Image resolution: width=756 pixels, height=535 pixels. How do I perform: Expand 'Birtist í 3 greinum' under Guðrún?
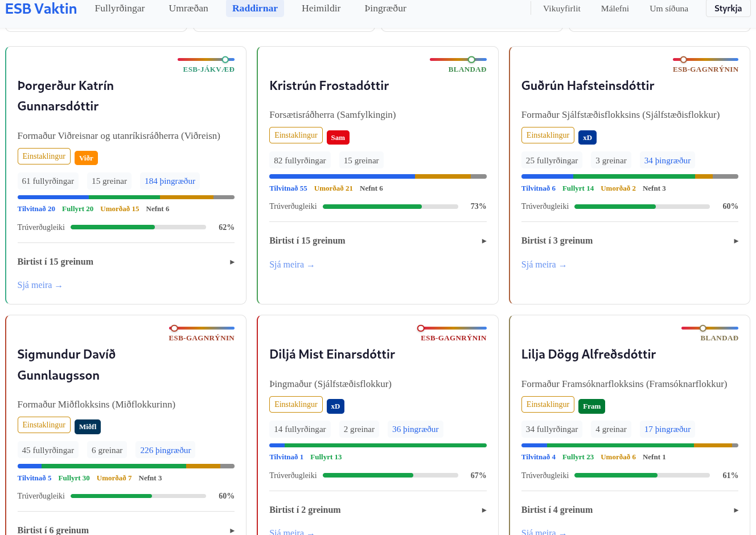click(629, 241)
